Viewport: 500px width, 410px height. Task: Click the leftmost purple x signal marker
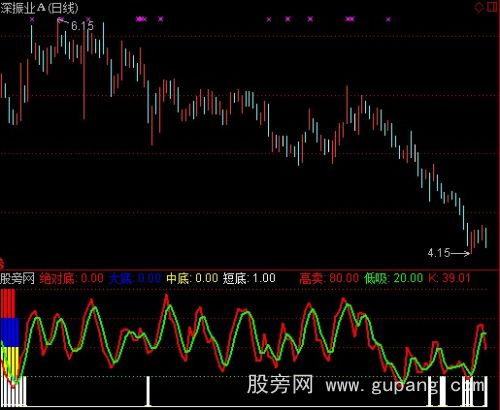[x=32, y=19]
